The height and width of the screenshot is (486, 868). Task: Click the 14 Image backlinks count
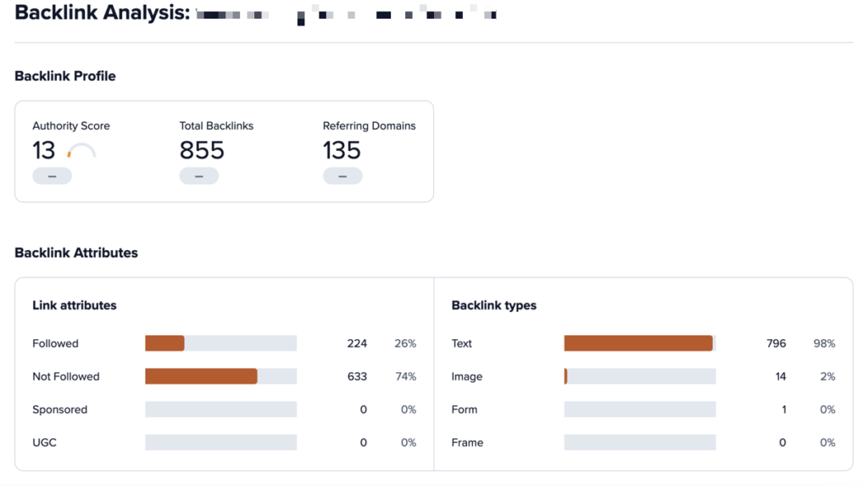click(780, 377)
